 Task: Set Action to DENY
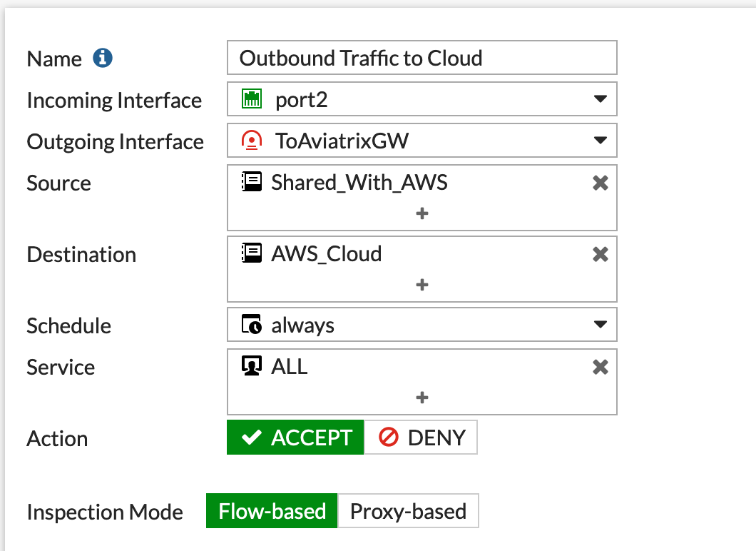(421, 438)
